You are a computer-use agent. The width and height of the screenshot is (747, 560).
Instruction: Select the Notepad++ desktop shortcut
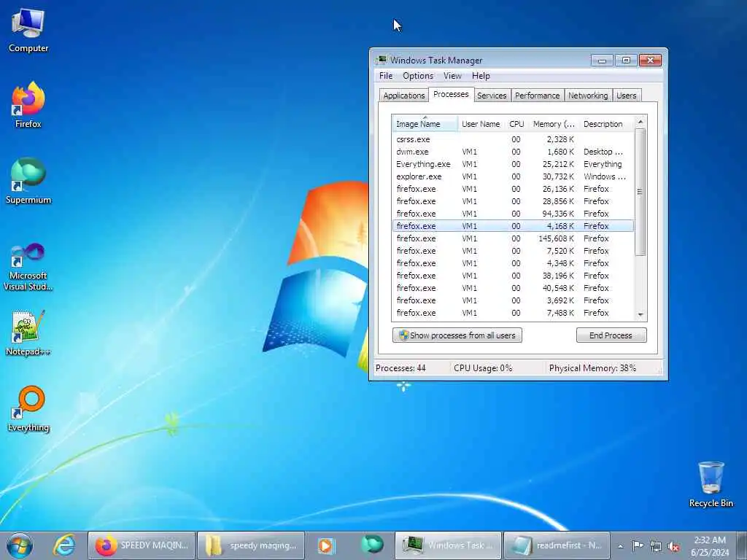(28, 333)
